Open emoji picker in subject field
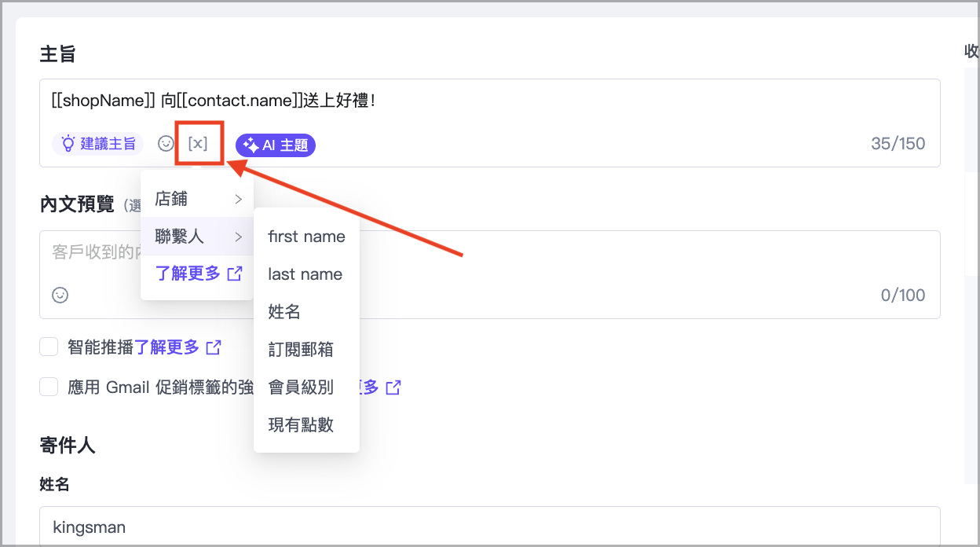Image resolution: width=980 pixels, height=547 pixels. click(166, 144)
